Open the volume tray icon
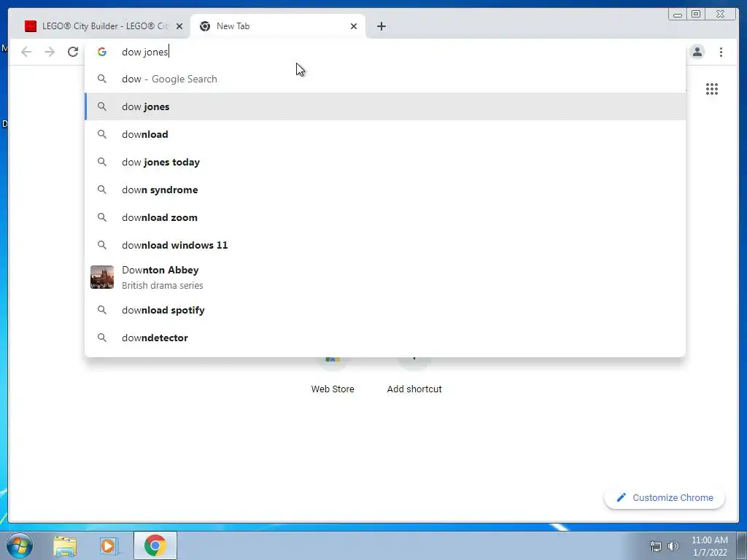Viewport: 747px width, 560px height. click(673, 546)
